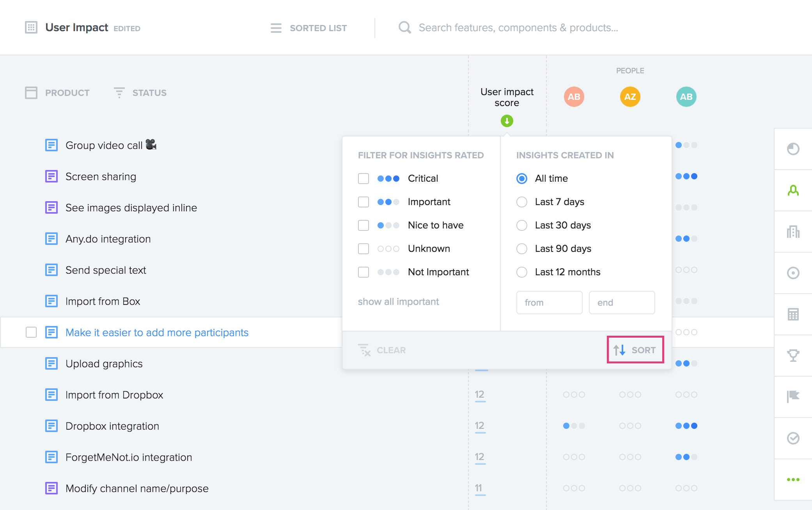Open the checkmark circle sidebar icon
This screenshot has height=510, width=812.
point(793,438)
